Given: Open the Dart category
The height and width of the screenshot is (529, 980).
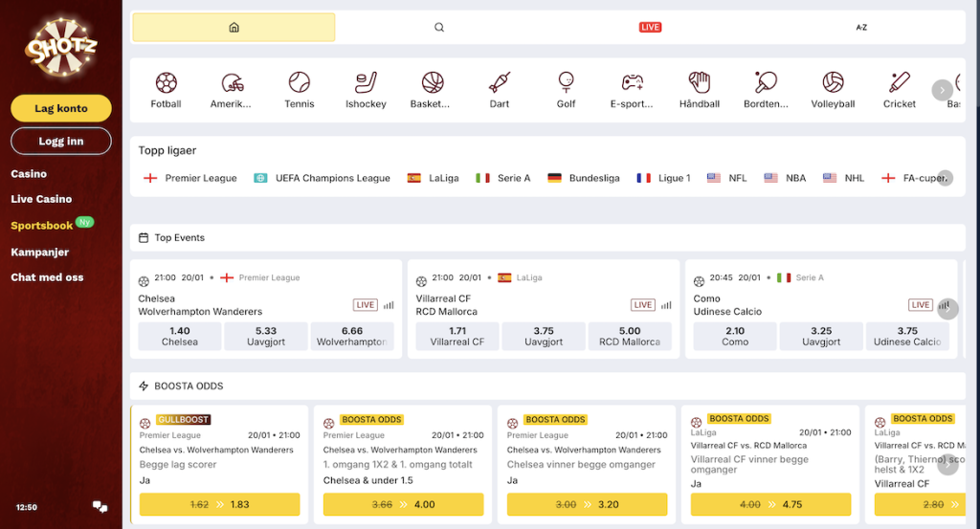Looking at the screenshot, I should pos(500,90).
